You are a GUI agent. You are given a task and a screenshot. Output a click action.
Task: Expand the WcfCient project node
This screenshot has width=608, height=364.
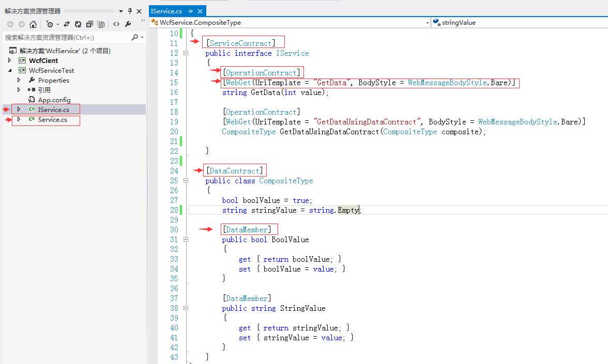(10, 60)
